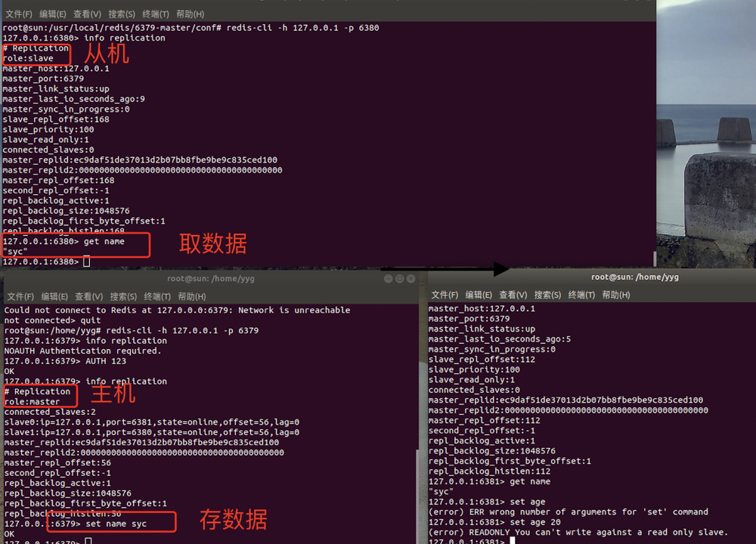Open 搜索(S) menu in top terminal window
The height and width of the screenshot is (544, 756).
(x=122, y=14)
